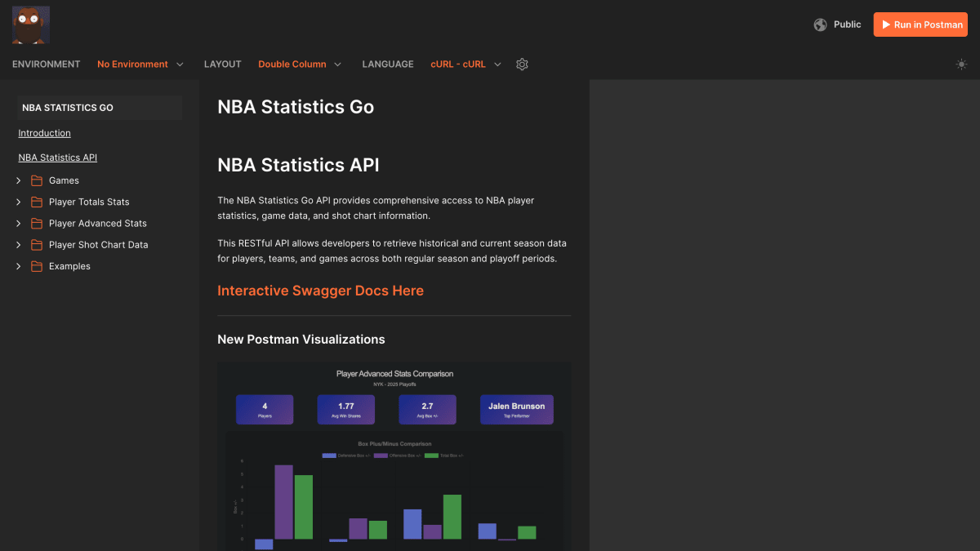Click the Jalen Brunson Top Performer card
This screenshot has height=551, width=980.
(x=516, y=410)
